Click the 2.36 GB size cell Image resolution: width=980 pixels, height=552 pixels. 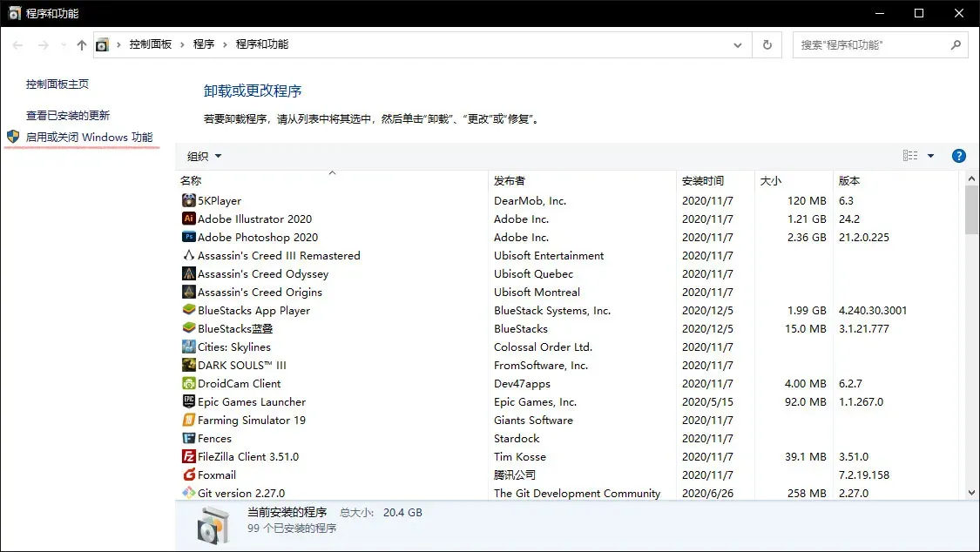click(x=807, y=237)
